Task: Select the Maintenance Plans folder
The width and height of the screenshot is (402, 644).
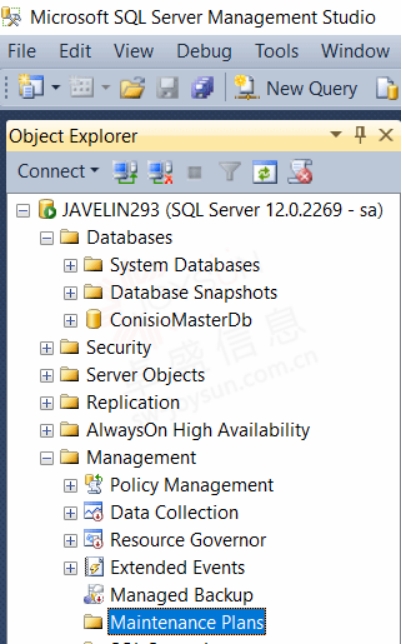Action: pyautogui.click(x=187, y=623)
